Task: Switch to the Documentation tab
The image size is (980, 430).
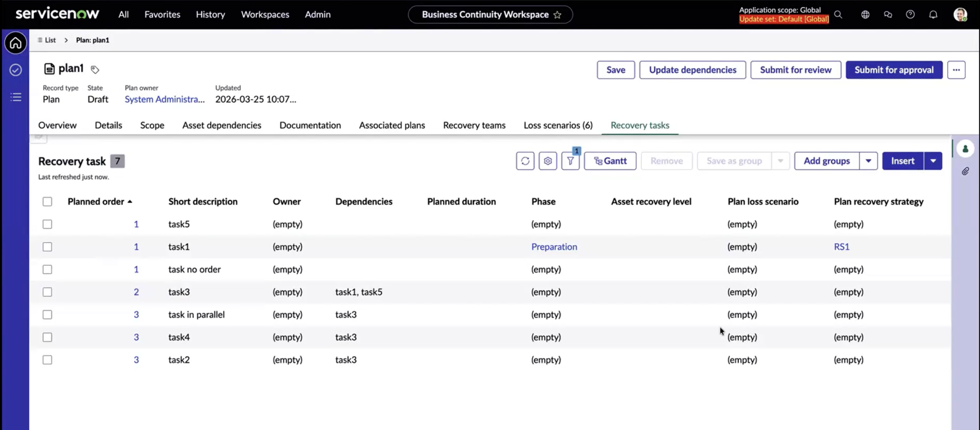Action: coord(310,125)
